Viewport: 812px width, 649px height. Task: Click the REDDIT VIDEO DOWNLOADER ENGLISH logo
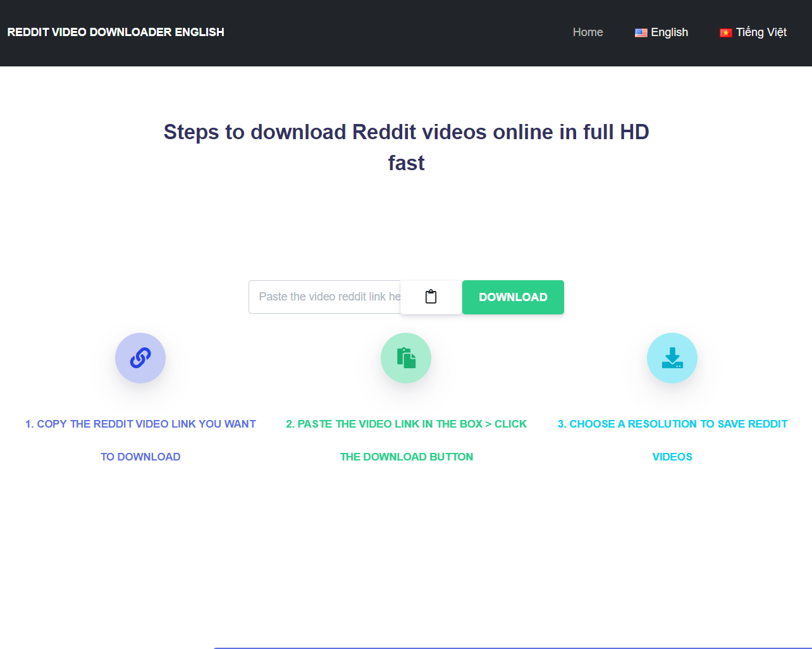(116, 32)
